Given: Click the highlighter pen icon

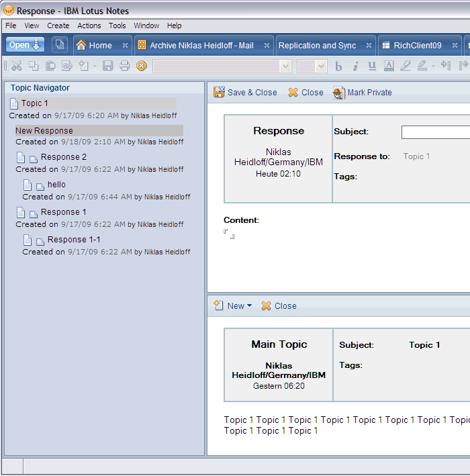Looking at the screenshot, I should (406, 66).
